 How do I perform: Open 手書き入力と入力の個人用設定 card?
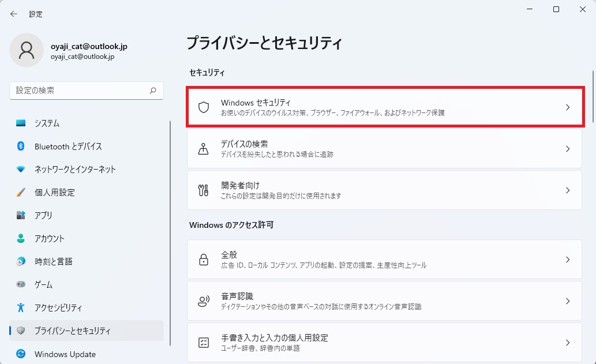click(384, 343)
